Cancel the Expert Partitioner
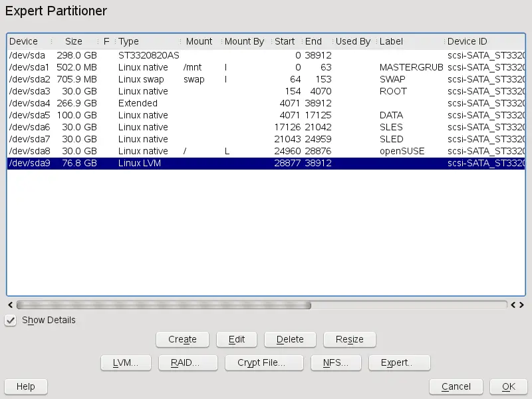 [456, 386]
